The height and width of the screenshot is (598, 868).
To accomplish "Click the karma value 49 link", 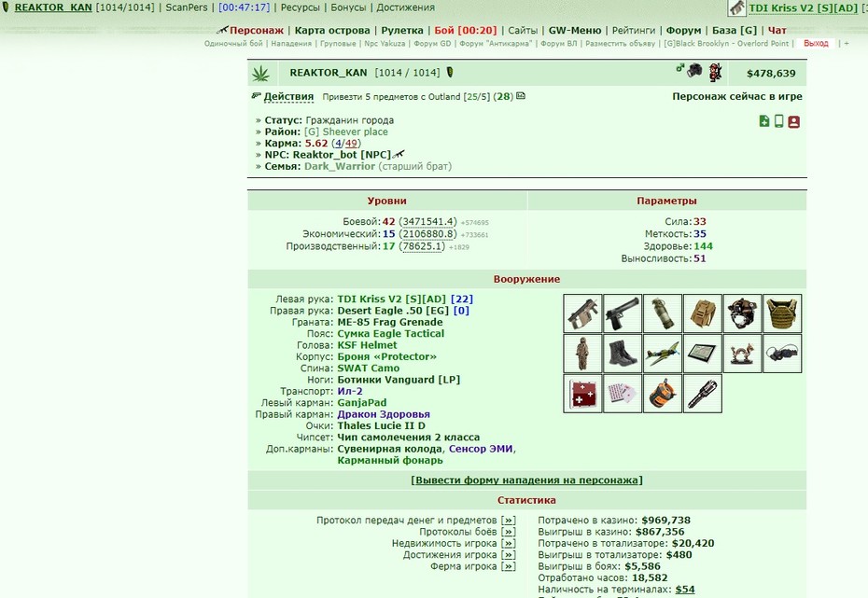I will (351, 144).
